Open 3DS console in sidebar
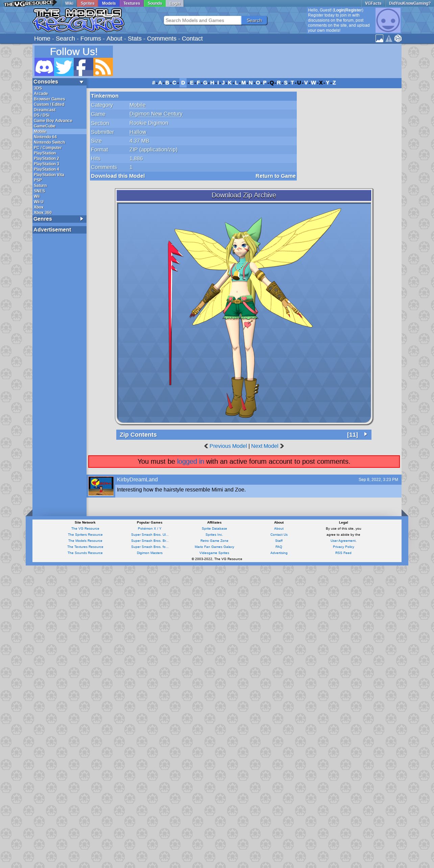434x868 pixels. pyautogui.click(x=38, y=88)
